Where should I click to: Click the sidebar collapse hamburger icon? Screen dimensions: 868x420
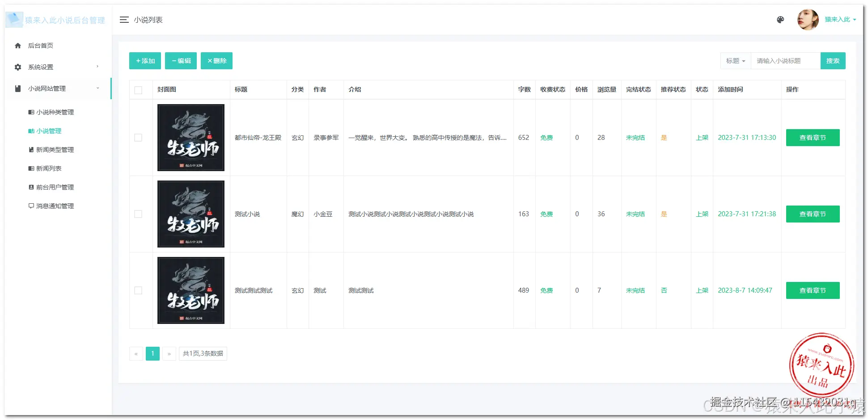[124, 20]
